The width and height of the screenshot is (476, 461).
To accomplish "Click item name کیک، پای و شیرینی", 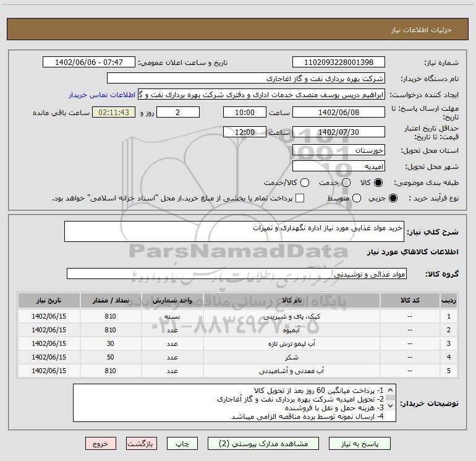I will point(291,316).
